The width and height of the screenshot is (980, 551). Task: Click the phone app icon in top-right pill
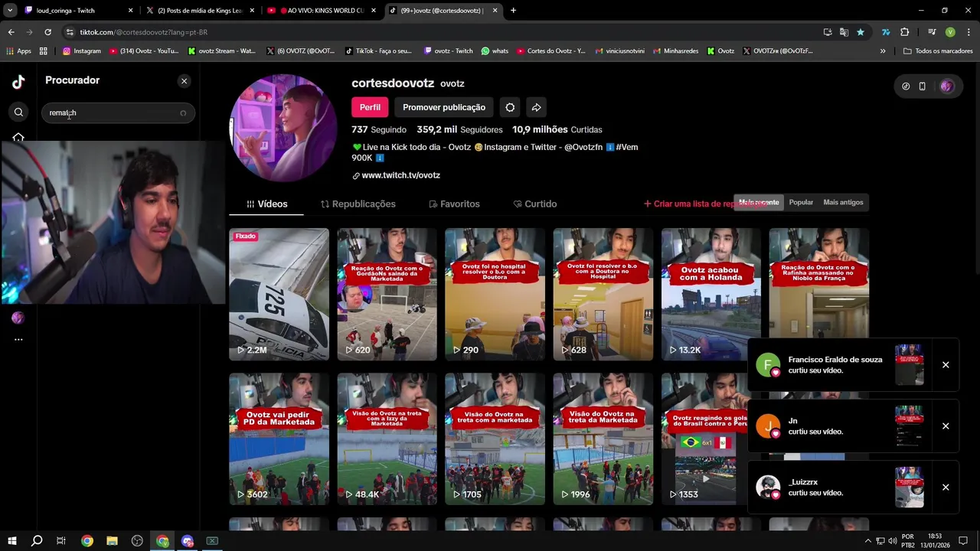tap(922, 86)
